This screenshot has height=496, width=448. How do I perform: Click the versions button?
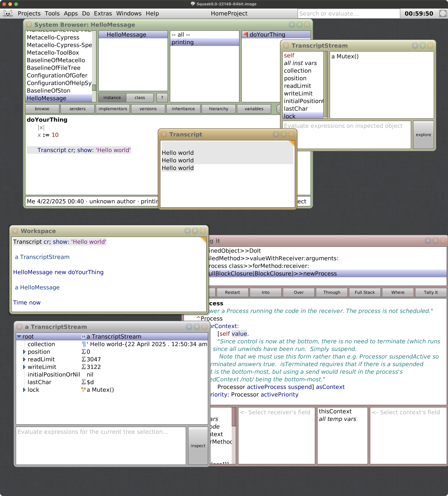click(148, 109)
